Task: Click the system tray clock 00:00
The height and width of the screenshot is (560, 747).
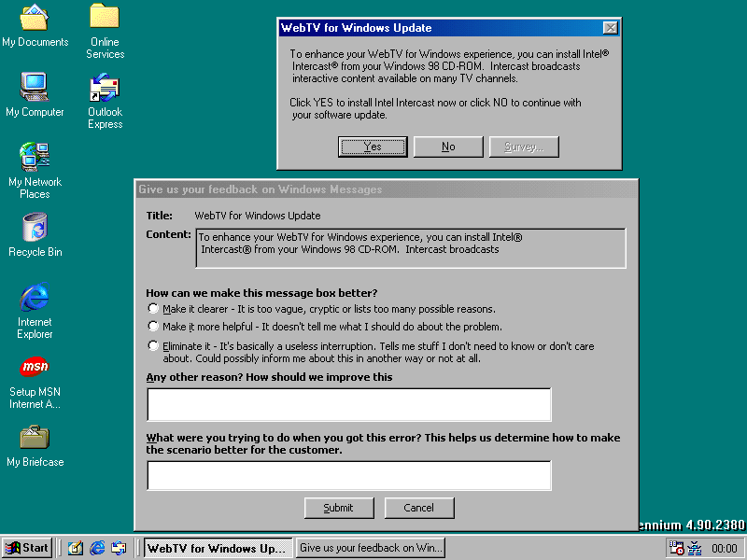Action: 725,549
